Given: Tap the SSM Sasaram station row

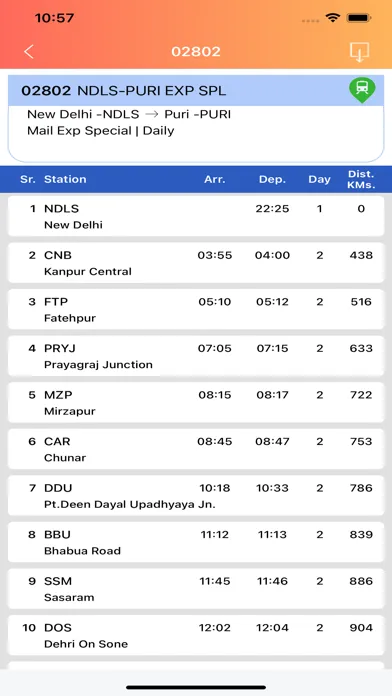Looking at the screenshot, I should pos(196,589).
